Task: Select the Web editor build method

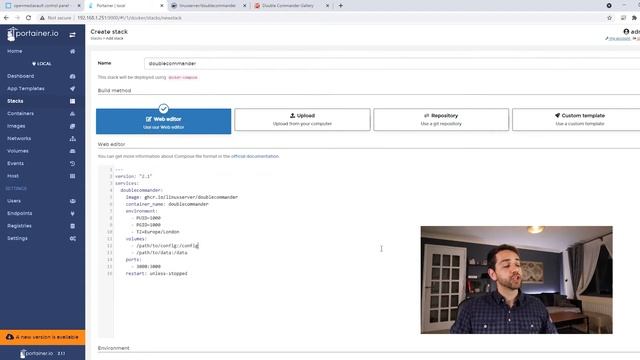Action: [163, 121]
